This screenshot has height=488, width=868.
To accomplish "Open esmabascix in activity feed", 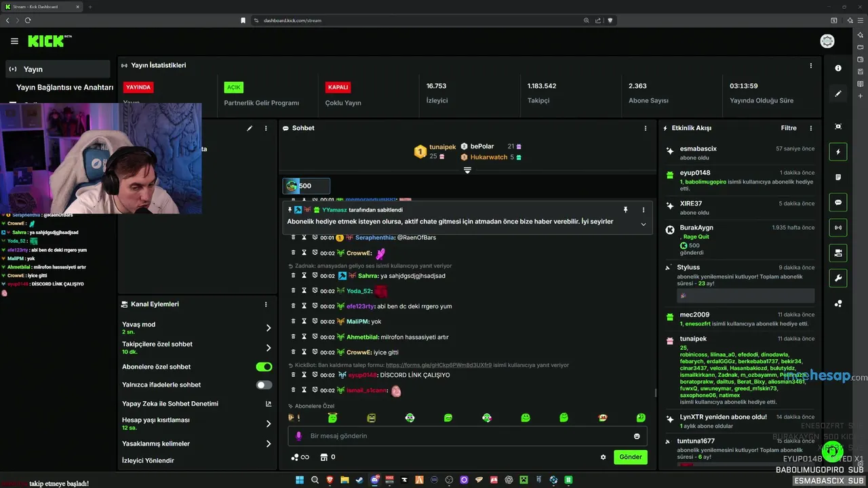I will [698, 148].
